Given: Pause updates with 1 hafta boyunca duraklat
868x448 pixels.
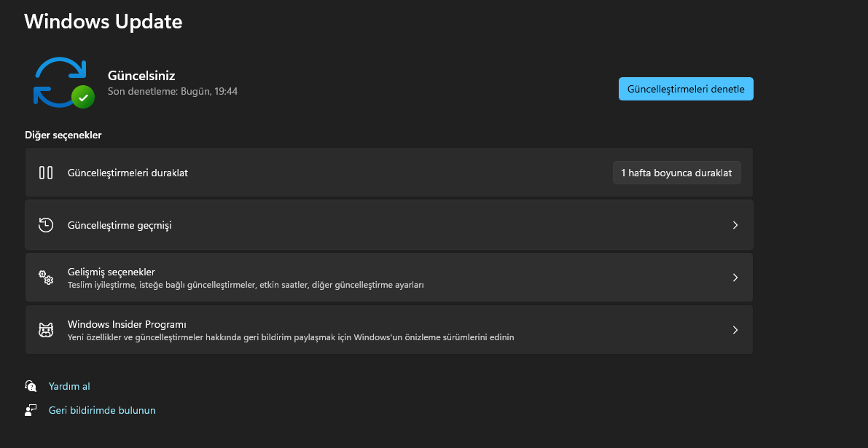Looking at the screenshot, I should 676,173.
